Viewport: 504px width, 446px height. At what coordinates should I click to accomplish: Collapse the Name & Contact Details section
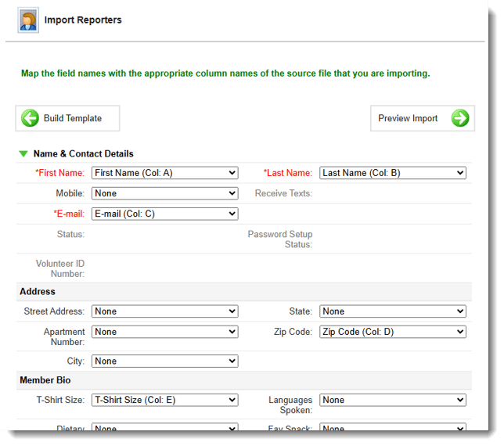(x=23, y=154)
